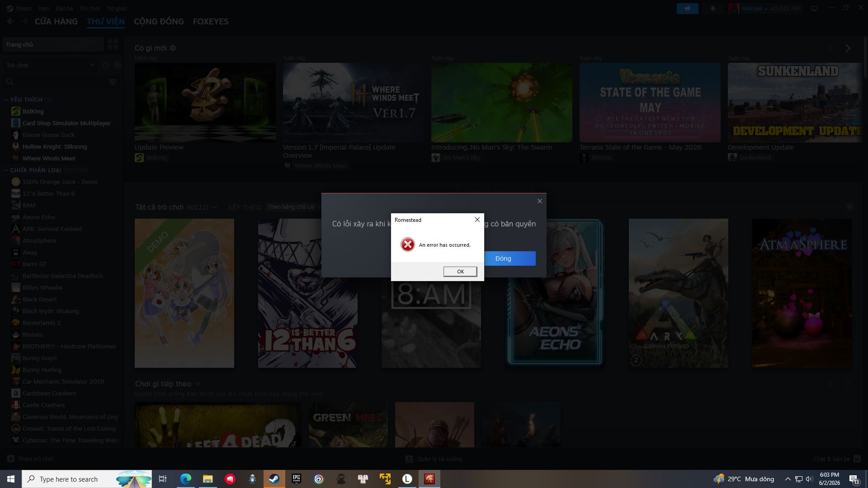Click the forward navigation arrow

24,21
